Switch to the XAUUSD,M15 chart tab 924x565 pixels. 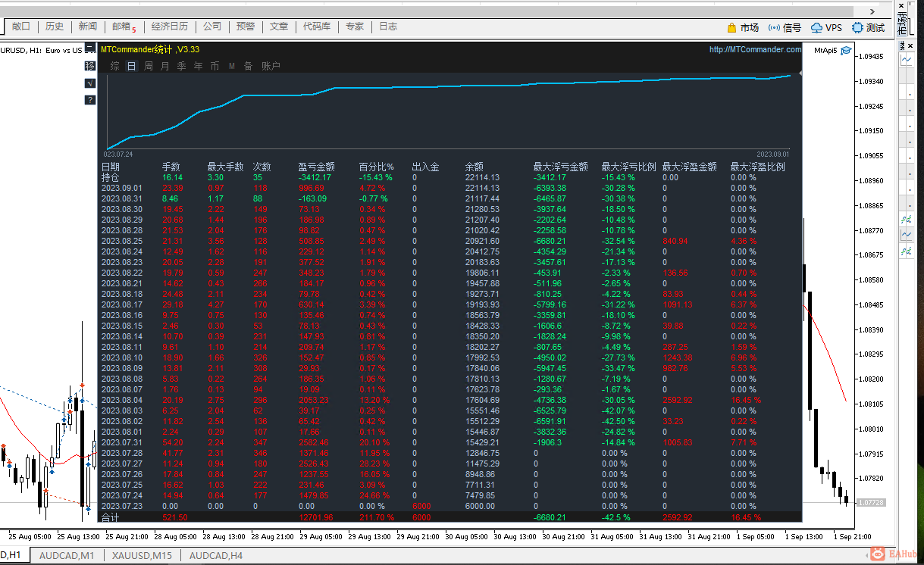point(142,556)
